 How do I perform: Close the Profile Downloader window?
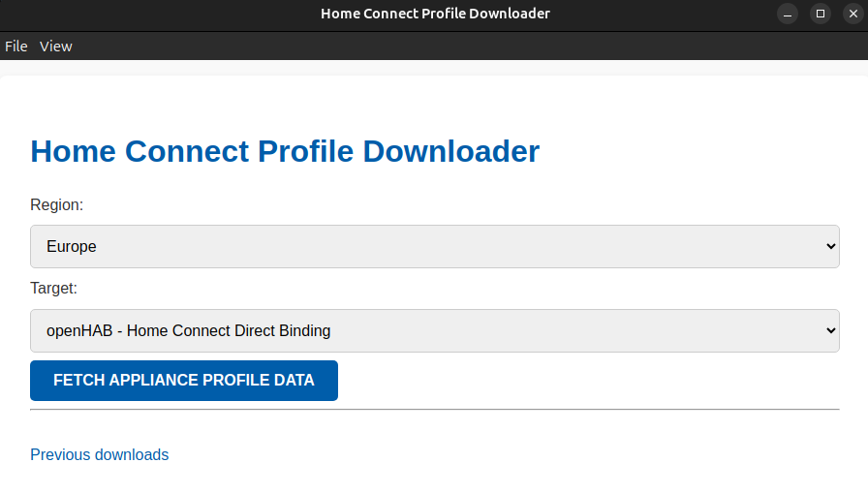tap(853, 14)
